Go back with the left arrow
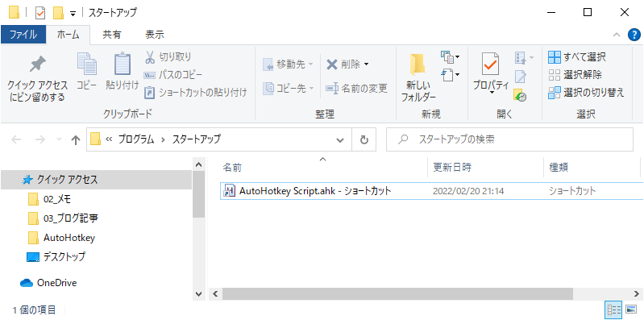The image size is (644, 320). coord(16,140)
